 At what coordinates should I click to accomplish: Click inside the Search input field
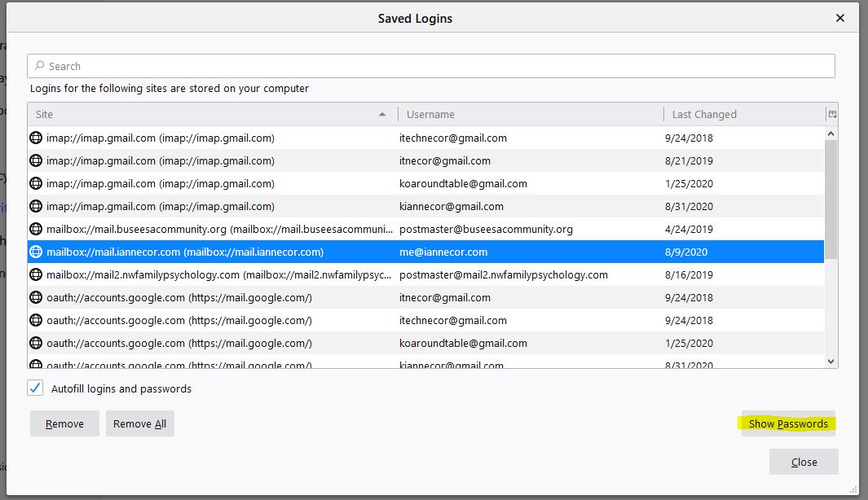coord(326,65)
